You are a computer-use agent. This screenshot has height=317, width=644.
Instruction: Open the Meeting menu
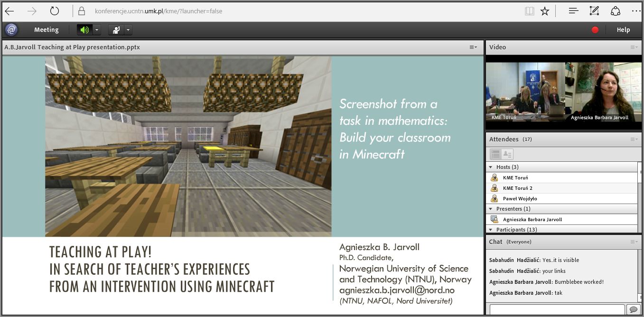pyautogui.click(x=47, y=30)
